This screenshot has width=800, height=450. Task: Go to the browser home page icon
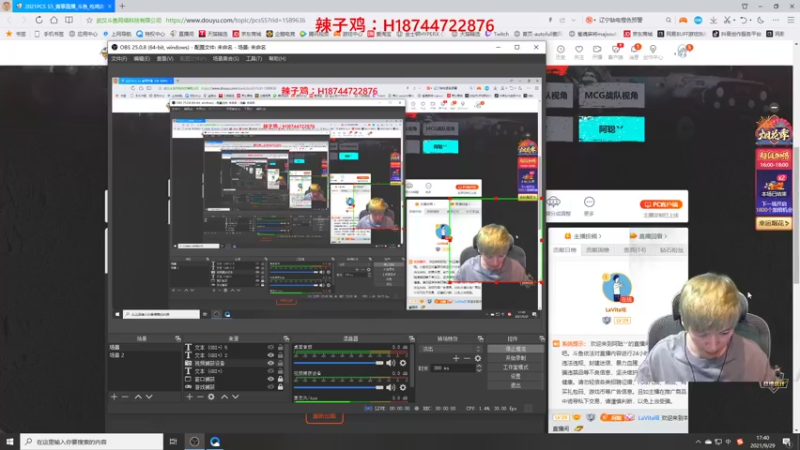[x=54, y=20]
